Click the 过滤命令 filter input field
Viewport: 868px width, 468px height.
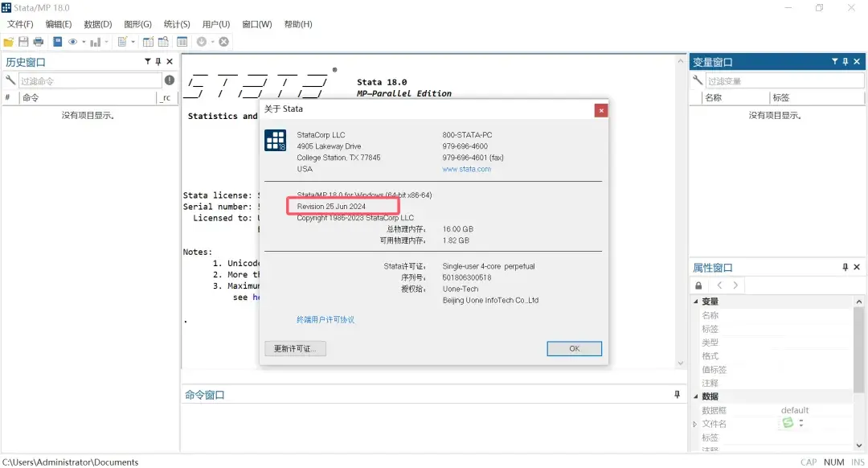coord(90,81)
